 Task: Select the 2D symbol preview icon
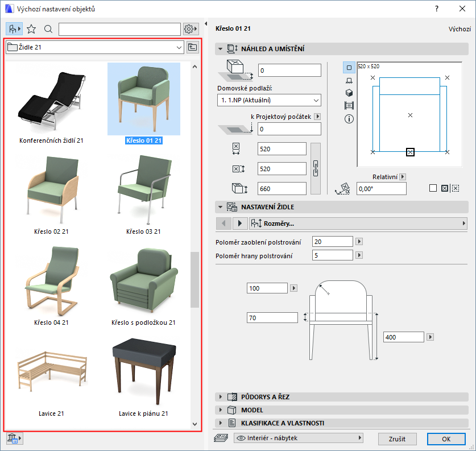point(349,68)
